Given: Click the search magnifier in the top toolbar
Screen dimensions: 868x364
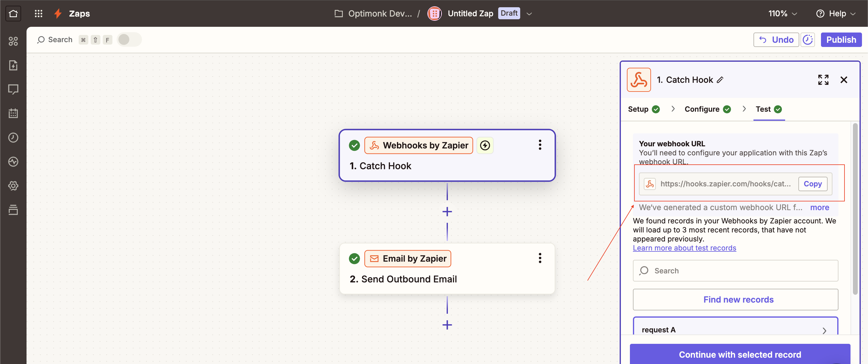Looking at the screenshot, I should [41, 40].
